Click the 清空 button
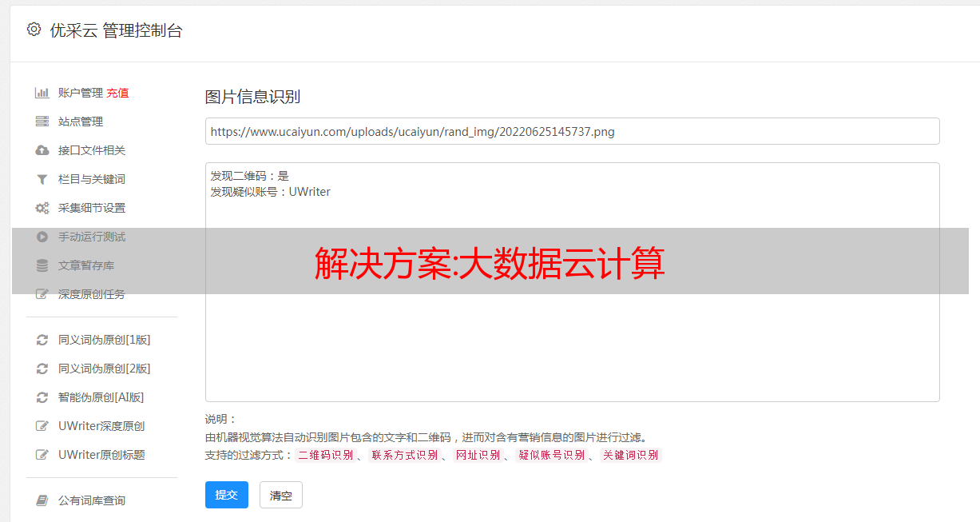This screenshot has width=980, height=522. 281,495
